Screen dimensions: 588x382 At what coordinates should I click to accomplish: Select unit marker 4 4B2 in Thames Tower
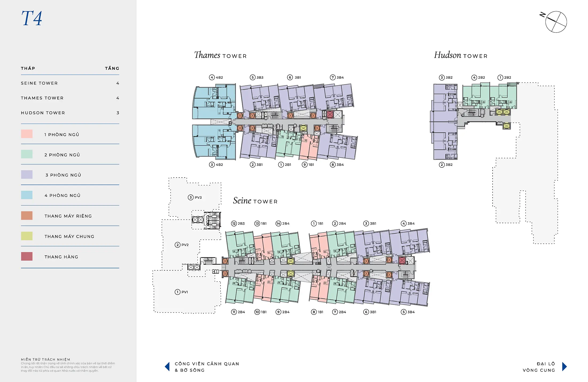[x=216, y=77]
